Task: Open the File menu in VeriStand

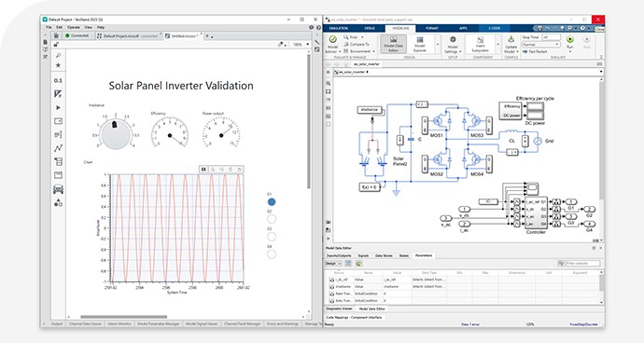Action: coord(49,27)
